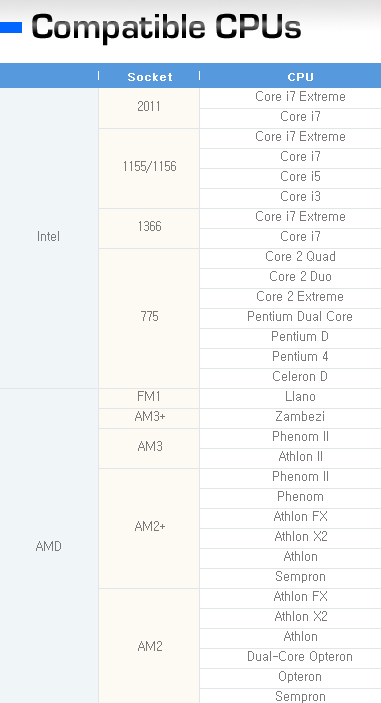381x703 pixels.
Task: Click the blue bar beside heading
Action: coord(11,28)
